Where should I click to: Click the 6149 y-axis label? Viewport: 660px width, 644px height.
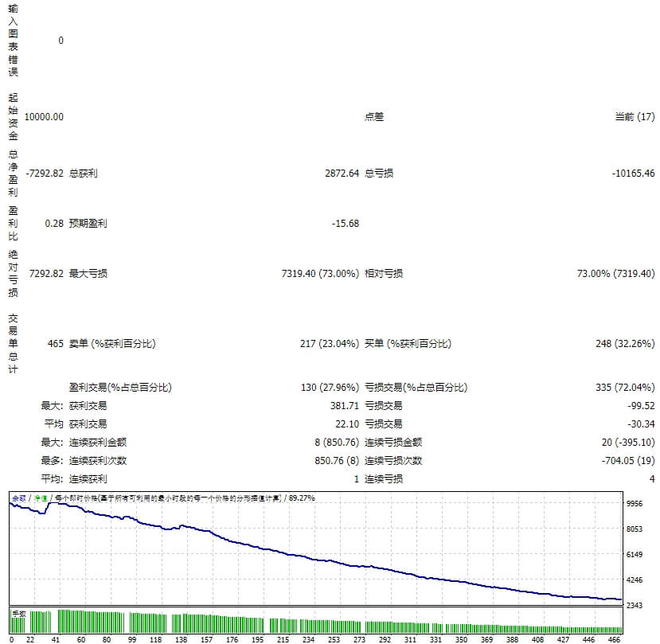635,554
